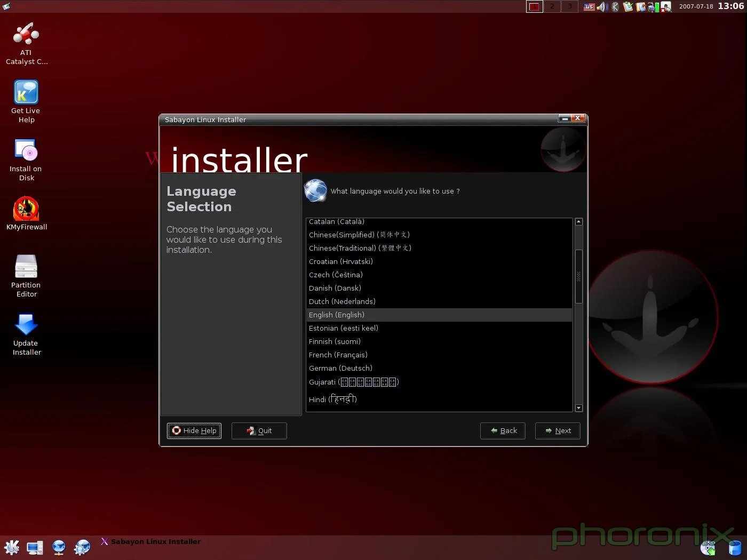
Task: Open the KDE K menu launcher
Action: (12, 547)
